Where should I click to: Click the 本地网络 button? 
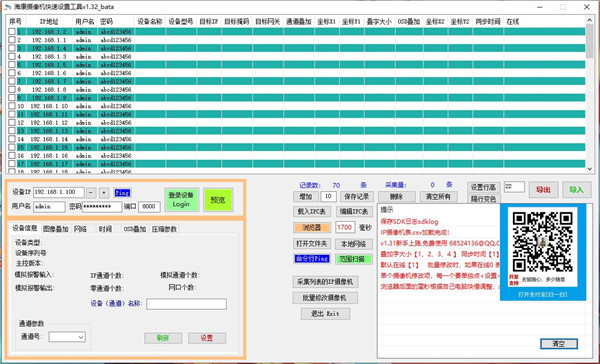point(354,243)
